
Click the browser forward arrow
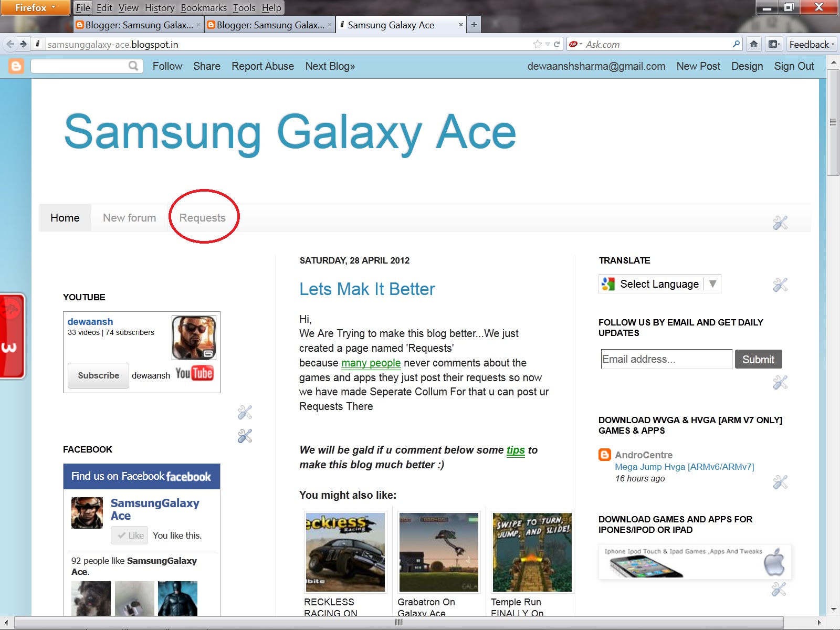pyautogui.click(x=23, y=44)
